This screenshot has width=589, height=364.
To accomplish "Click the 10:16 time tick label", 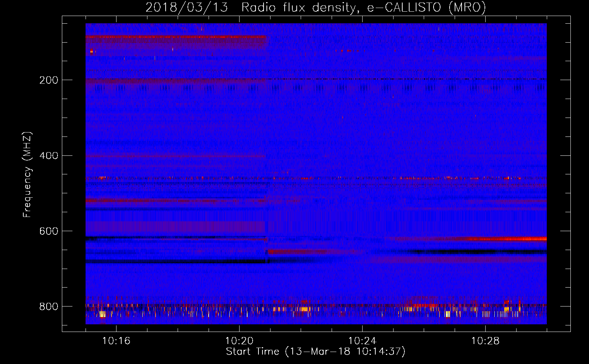I will coord(116,341).
